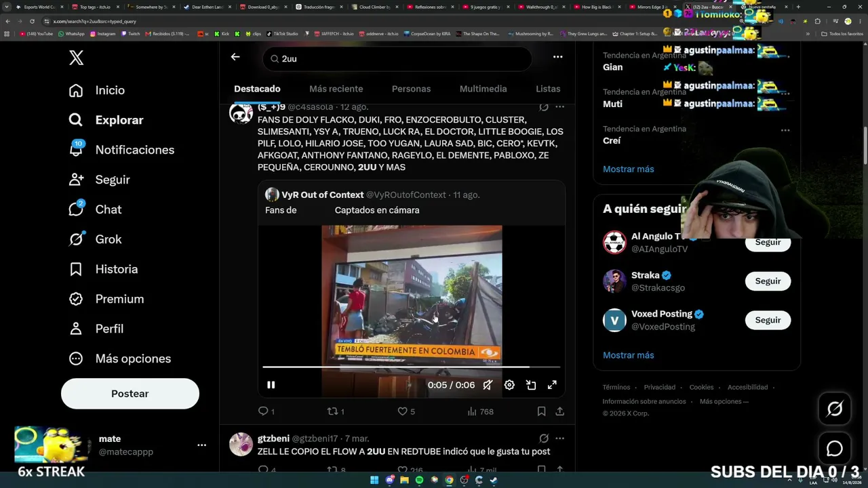The width and height of the screenshot is (868, 488).
Task: Expand the video to fullscreen
Action: coord(553,385)
